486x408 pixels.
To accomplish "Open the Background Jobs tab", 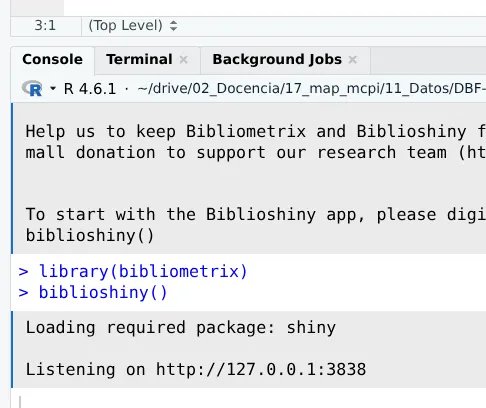I will tap(277, 59).
